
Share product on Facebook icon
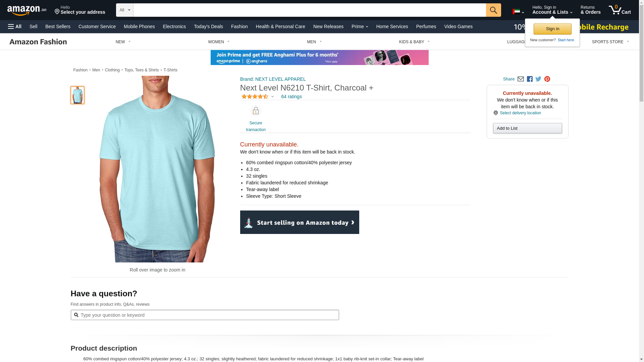(x=530, y=79)
